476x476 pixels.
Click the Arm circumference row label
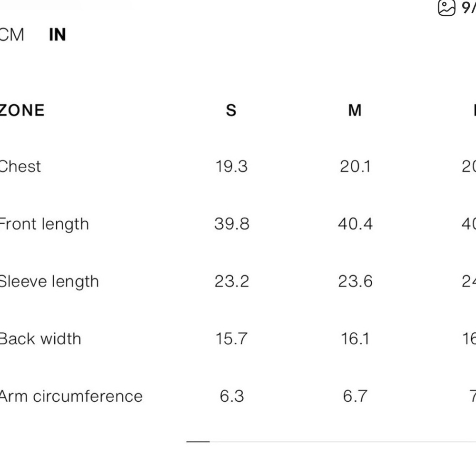tap(71, 396)
